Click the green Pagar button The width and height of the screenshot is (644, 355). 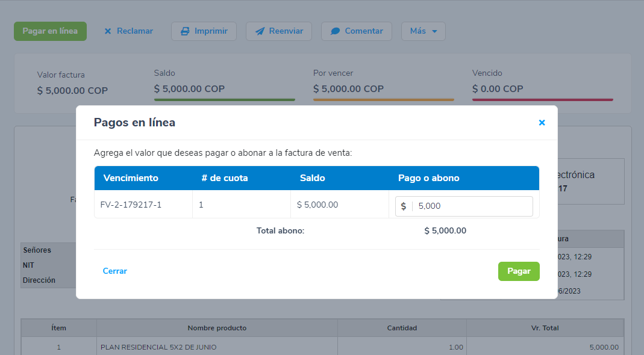(x=519, y=271)
